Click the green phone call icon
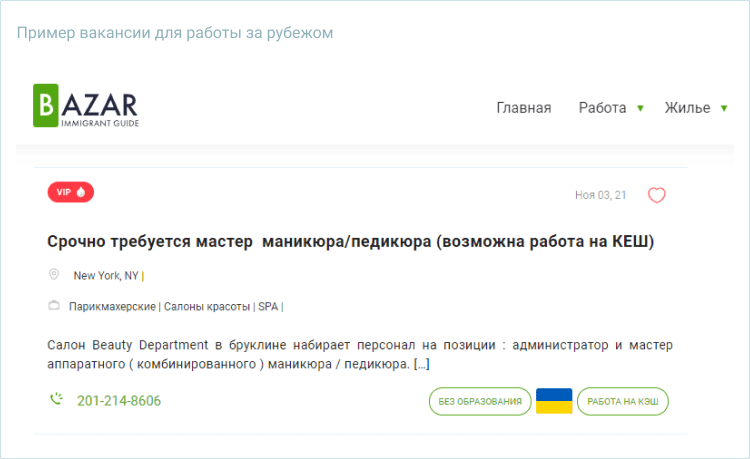This screenshot has width=750, height=459. coord(56,399)
